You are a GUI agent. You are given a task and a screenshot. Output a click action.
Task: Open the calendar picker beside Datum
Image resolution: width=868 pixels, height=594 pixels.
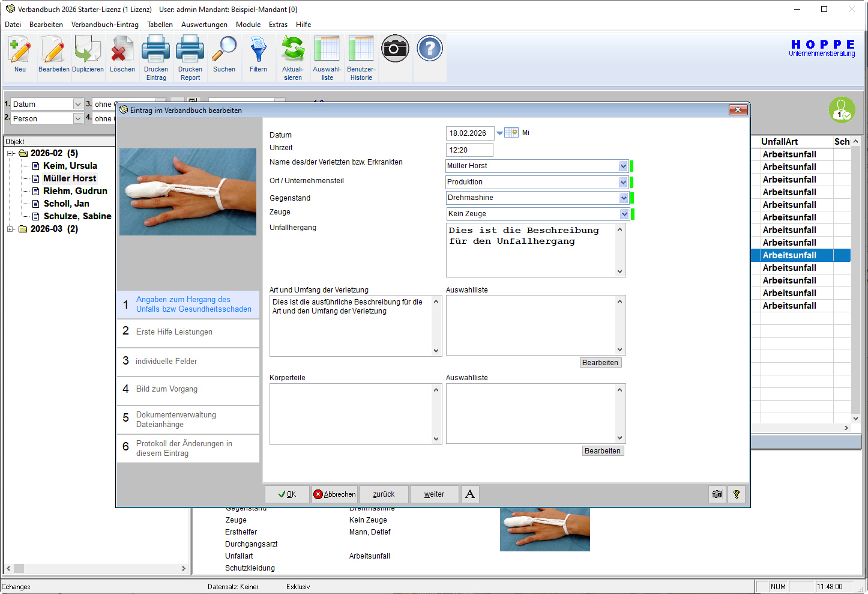tap(511, 133)
